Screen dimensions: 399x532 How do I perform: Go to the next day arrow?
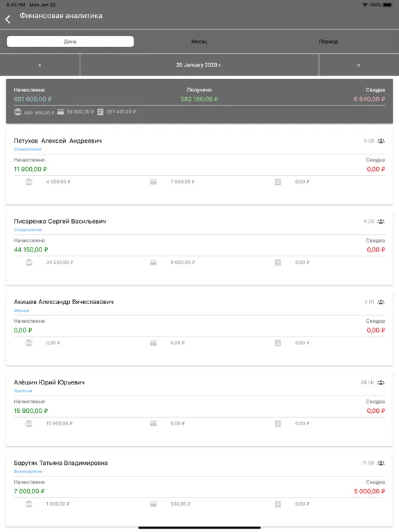[x=359, y=65]
